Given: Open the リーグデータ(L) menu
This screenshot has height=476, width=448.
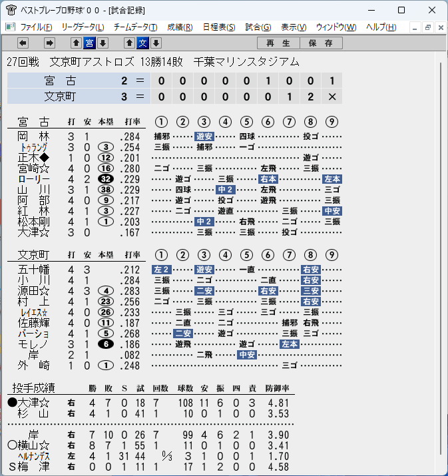Looking at the screenshot, I should tap(83, 27).
